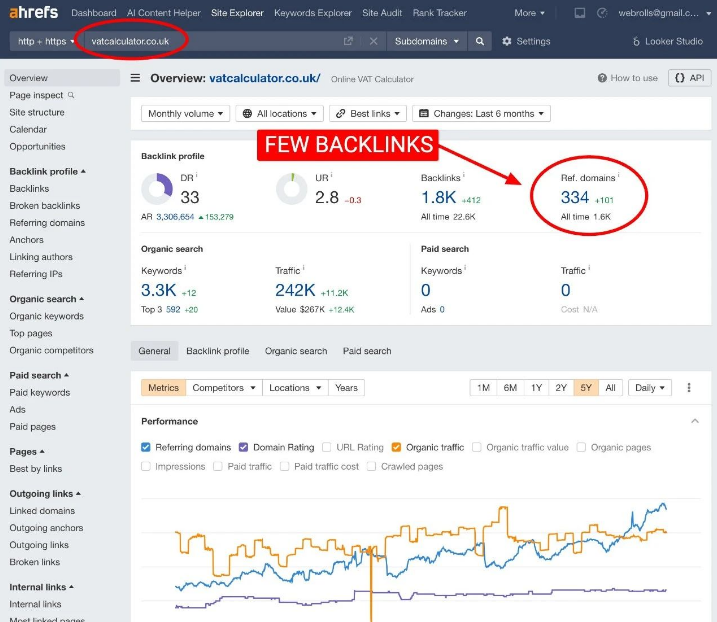Enable Organic pages checkbox

tap(581, 447)
